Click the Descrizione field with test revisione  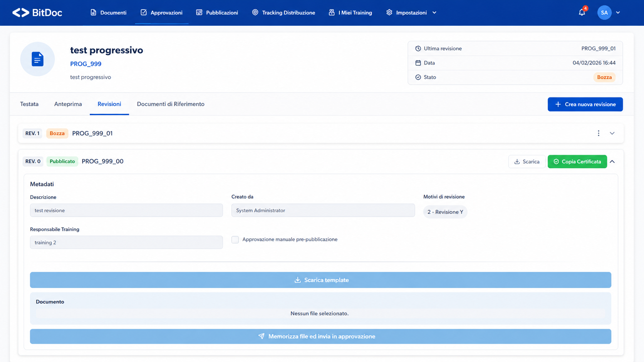click(x=126, y=210)
